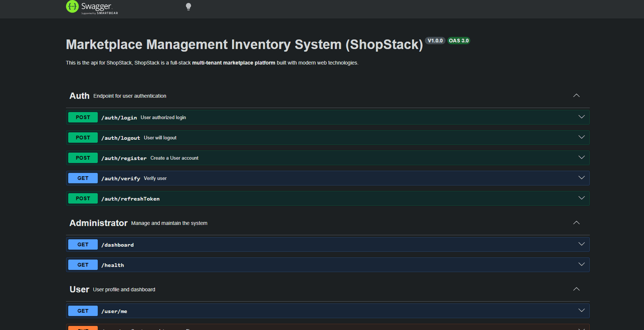
Task: Click the OAS 3.0 badge
Action: click(459, 41)
